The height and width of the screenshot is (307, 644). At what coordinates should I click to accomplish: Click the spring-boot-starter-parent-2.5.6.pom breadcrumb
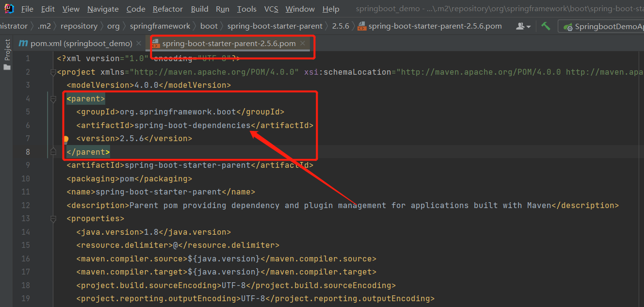tap(435, 26)
